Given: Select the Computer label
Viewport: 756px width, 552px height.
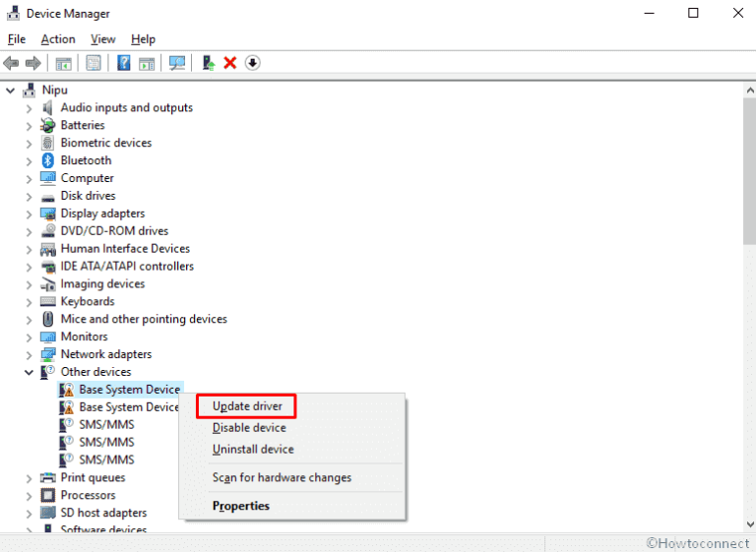Looking at the screenshot, I should tap(88, 178).
